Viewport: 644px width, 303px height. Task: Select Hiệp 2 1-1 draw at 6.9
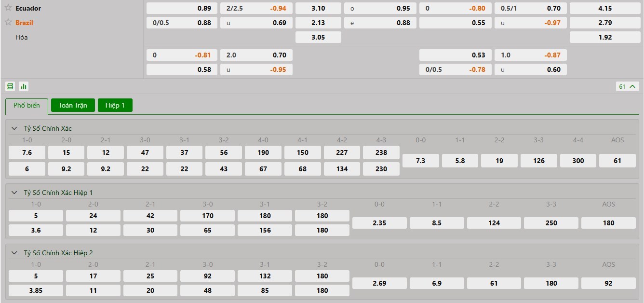[x=437, y=283]
